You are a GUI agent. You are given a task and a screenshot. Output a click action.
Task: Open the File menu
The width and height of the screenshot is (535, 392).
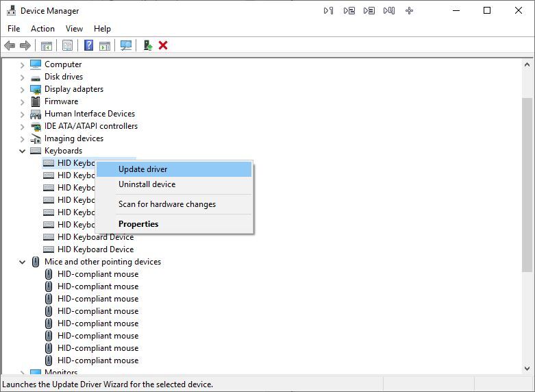tap(14, 29)
